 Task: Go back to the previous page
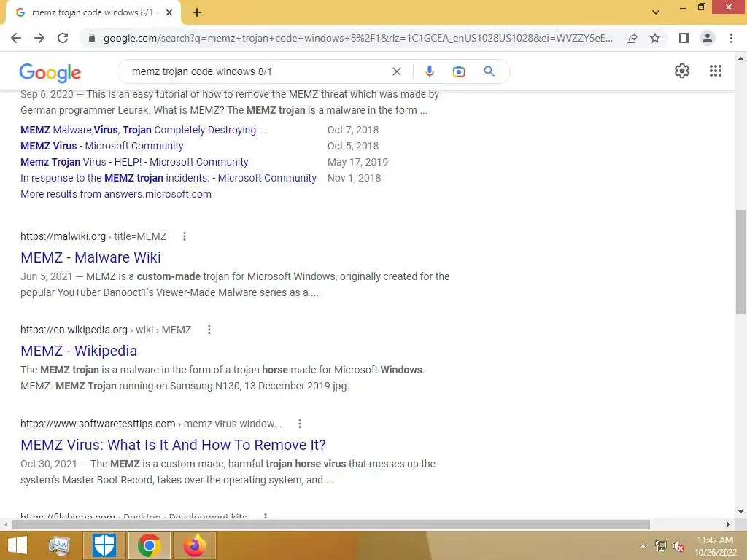point(16,38)
